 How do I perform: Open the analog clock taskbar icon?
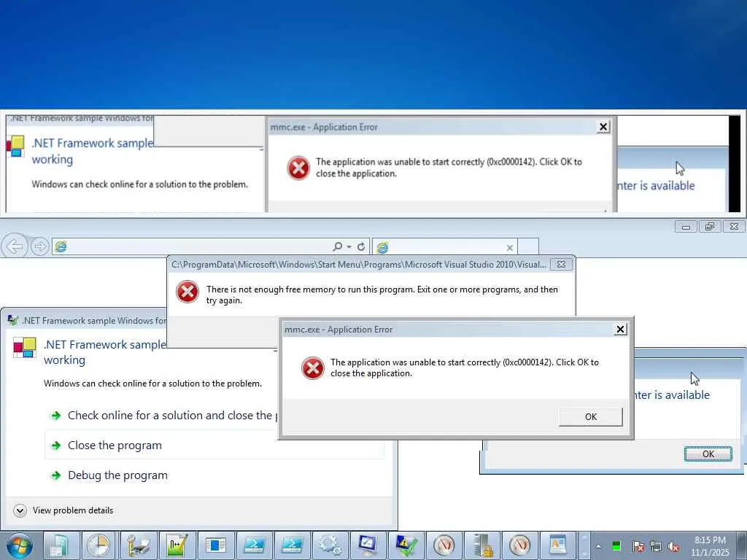98,545
